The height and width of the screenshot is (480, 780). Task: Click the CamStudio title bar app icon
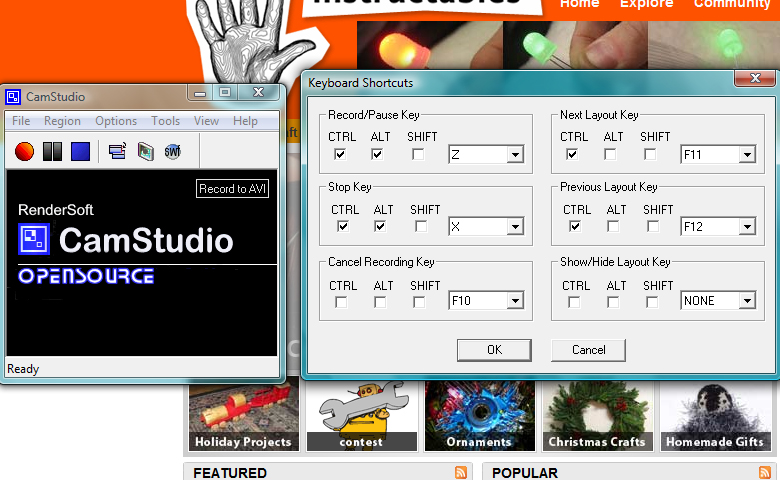tap(13, 96)
